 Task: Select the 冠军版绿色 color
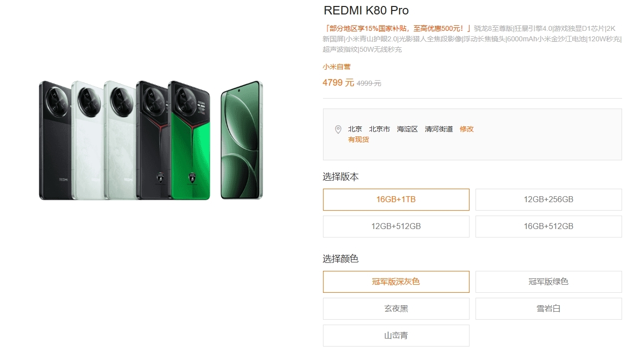(x=548, y=282)
